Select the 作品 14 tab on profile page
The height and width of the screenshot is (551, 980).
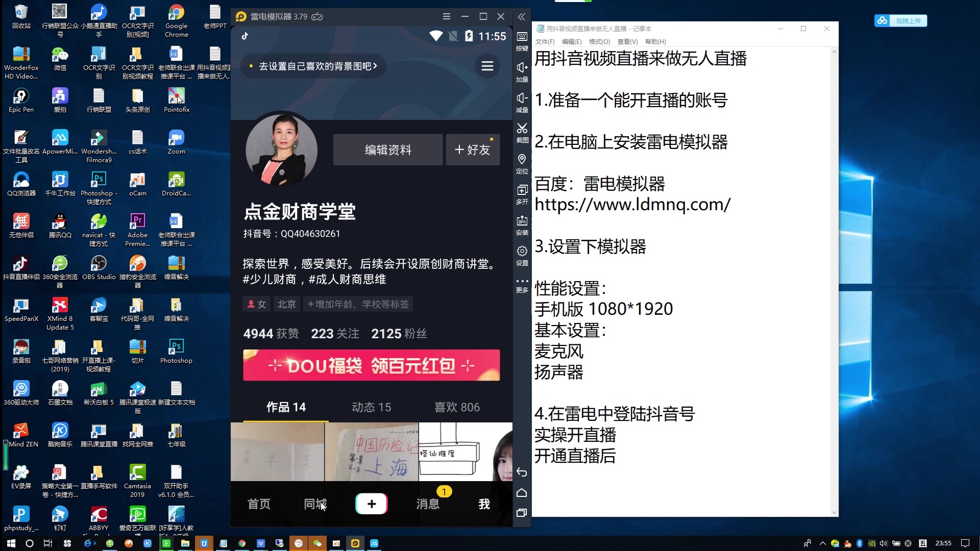click(x=285, y=406)
